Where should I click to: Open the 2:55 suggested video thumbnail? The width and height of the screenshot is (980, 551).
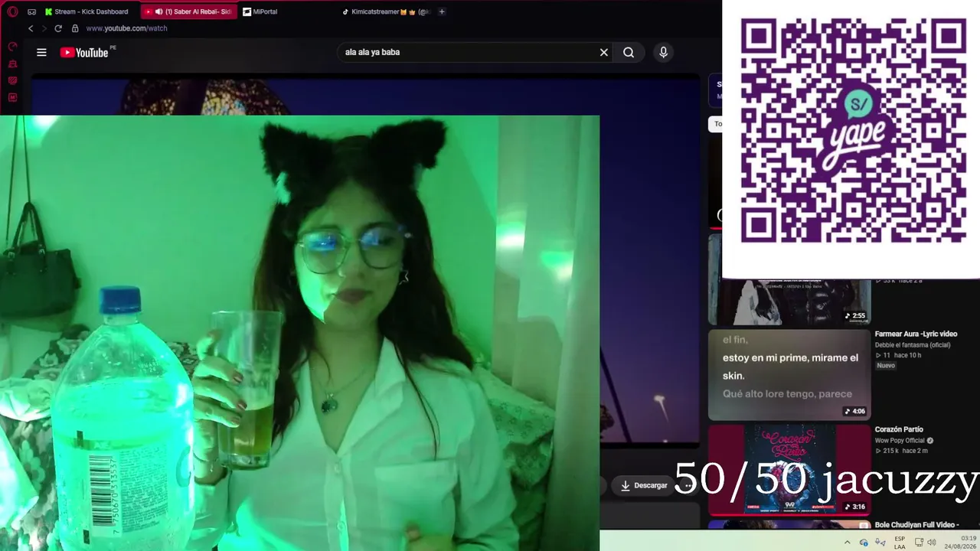tap(789, 302)
